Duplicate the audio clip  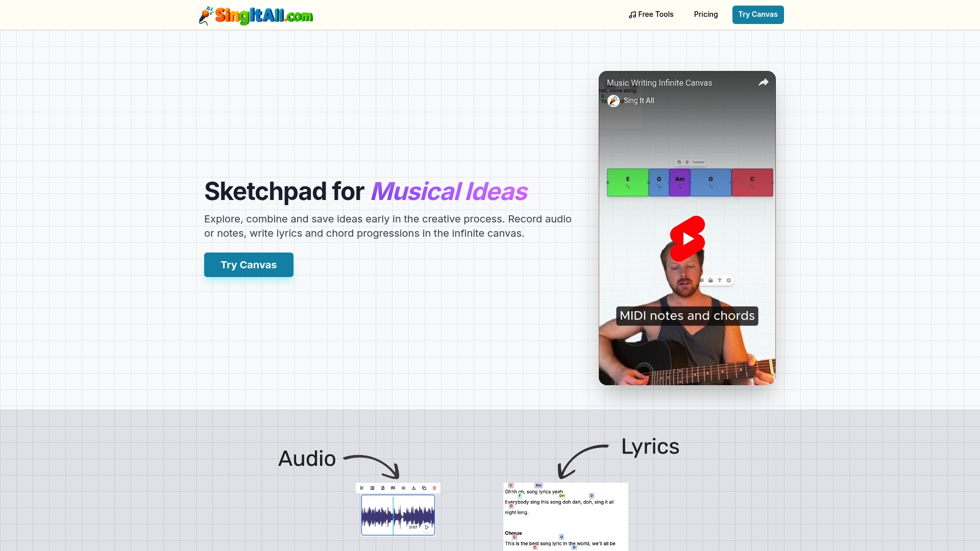[424, 488]
